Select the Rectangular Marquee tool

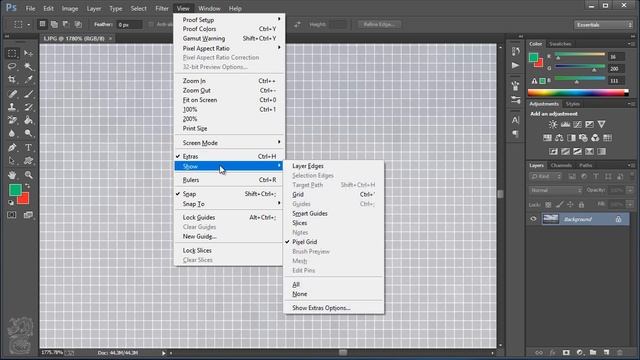12,53
